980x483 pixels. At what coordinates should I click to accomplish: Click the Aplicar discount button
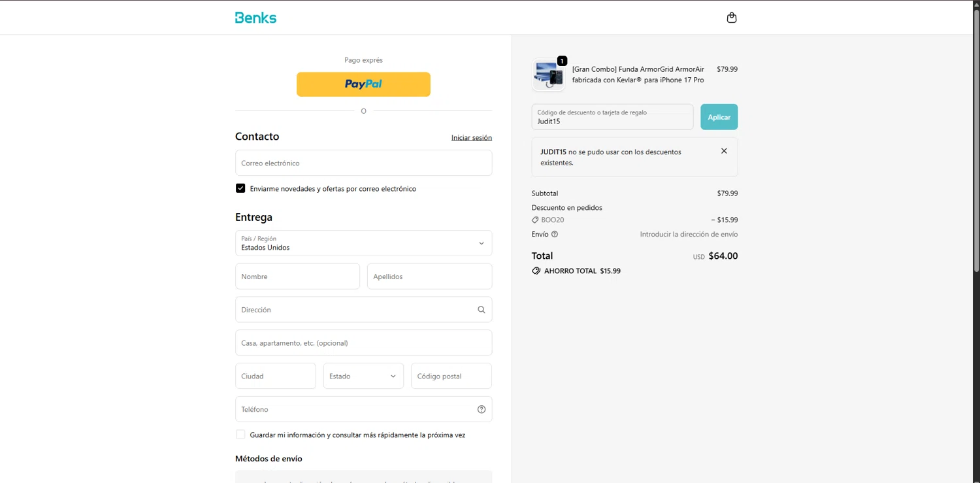tap(719, 117)
